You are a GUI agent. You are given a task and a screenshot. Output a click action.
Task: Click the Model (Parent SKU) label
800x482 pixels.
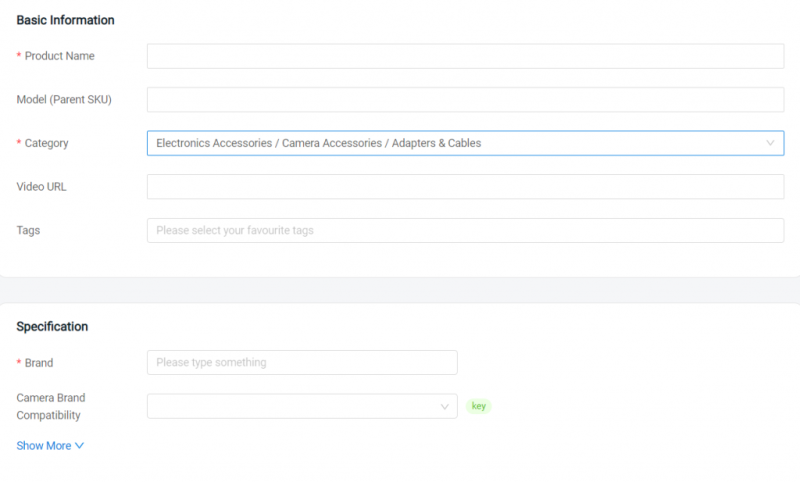[x=64, y=99]
